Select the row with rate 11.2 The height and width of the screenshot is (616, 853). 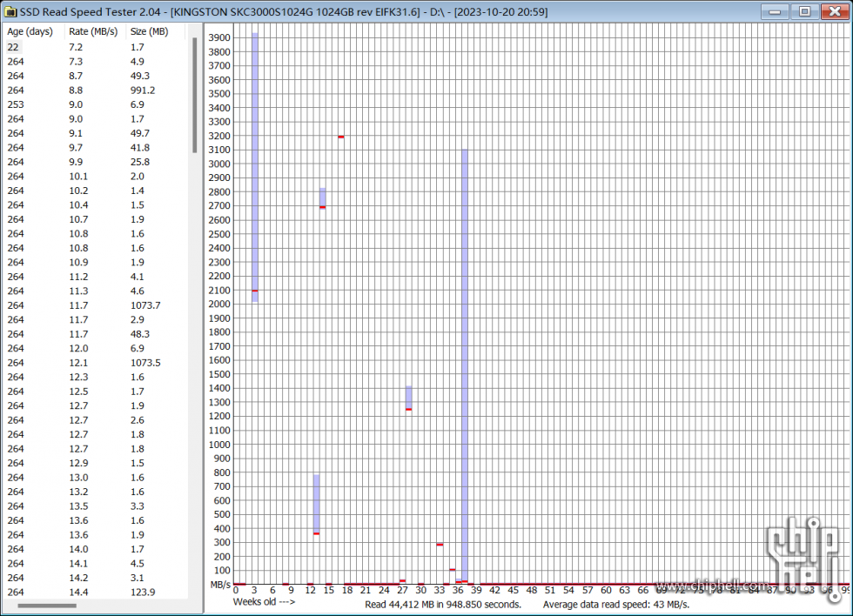(x=95, y=277)
